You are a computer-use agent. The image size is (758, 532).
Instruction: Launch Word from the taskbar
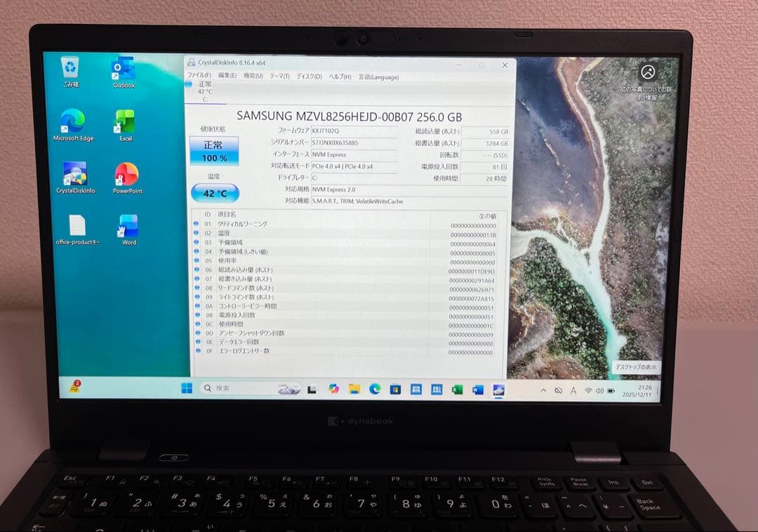[479, 389]
